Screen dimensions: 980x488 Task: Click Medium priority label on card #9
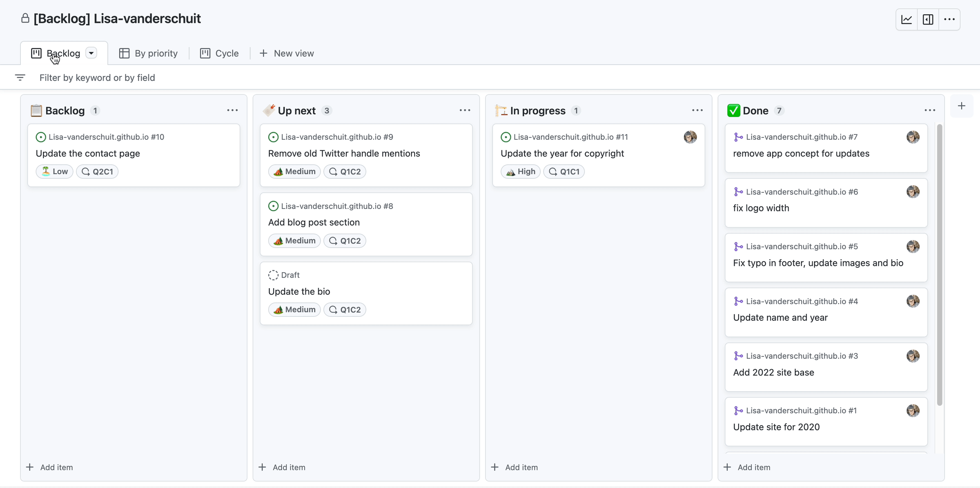(294, 172)
